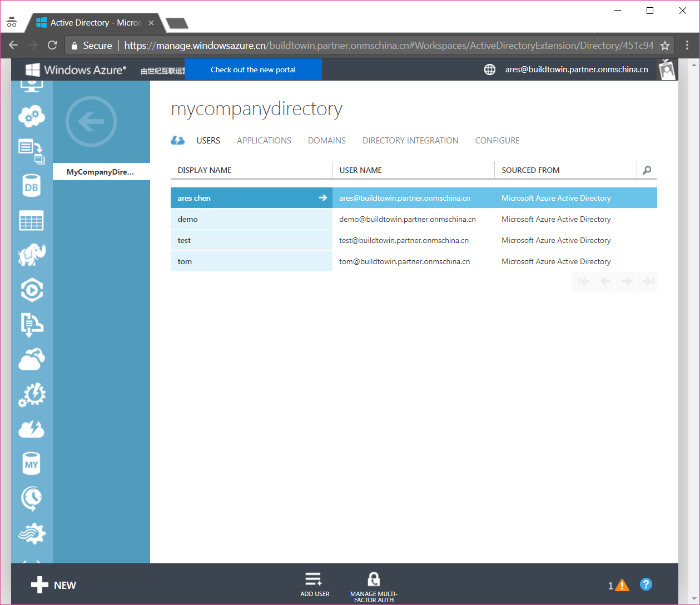Select the user row for tom
The image size is (700, 605).
(x=251, y=261)
